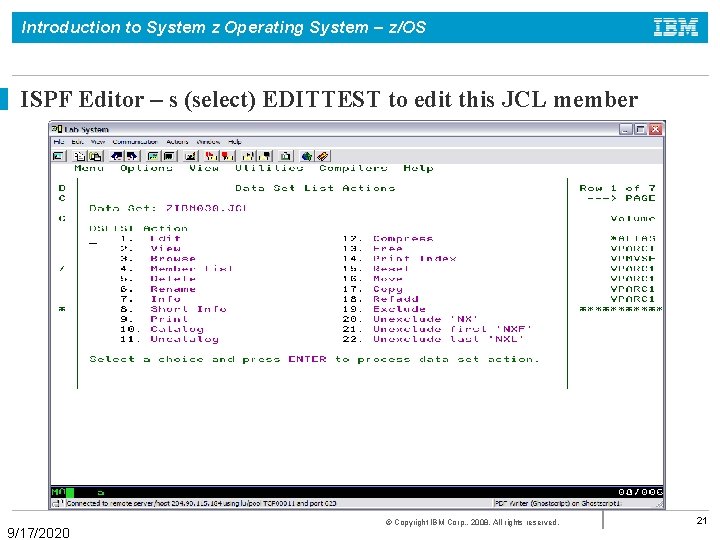Click the Lab System title bar icon
This screenshot has height=540, width=720.
click(57, 129)
